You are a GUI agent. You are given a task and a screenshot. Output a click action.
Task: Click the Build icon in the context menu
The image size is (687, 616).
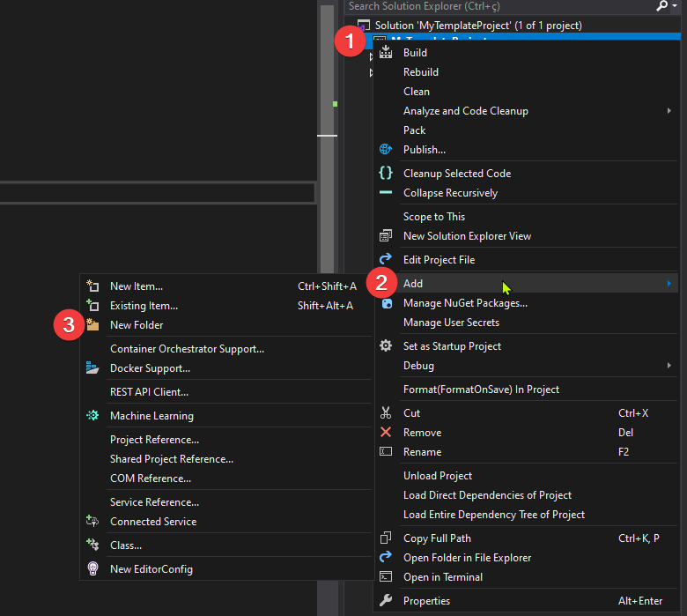tap(386, 52)
